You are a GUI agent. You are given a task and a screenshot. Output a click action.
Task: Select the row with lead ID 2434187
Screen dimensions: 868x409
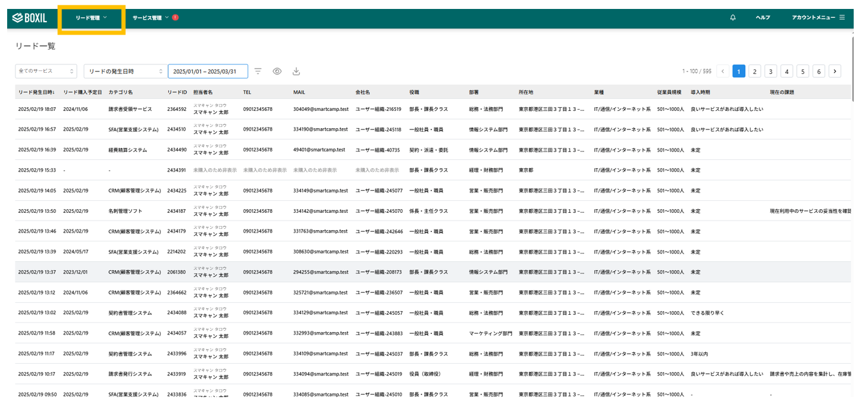[177, 211]
